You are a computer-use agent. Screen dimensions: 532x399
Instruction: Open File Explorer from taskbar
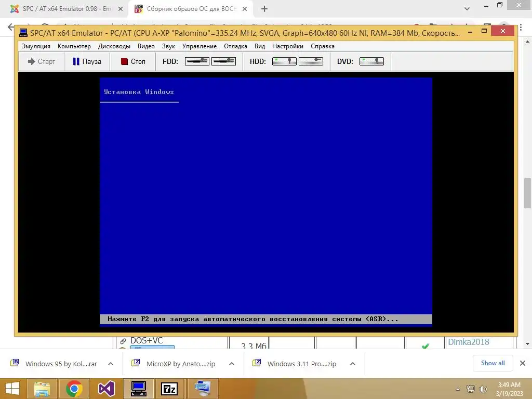pyautogui.click(x=42, y=389)
